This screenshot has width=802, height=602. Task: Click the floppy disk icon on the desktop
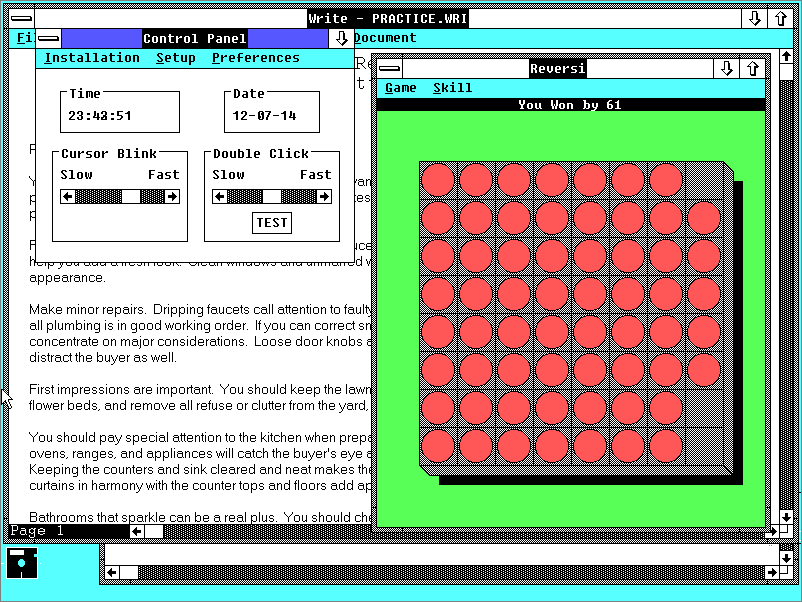pyautogui.click(x=22, y=563)
